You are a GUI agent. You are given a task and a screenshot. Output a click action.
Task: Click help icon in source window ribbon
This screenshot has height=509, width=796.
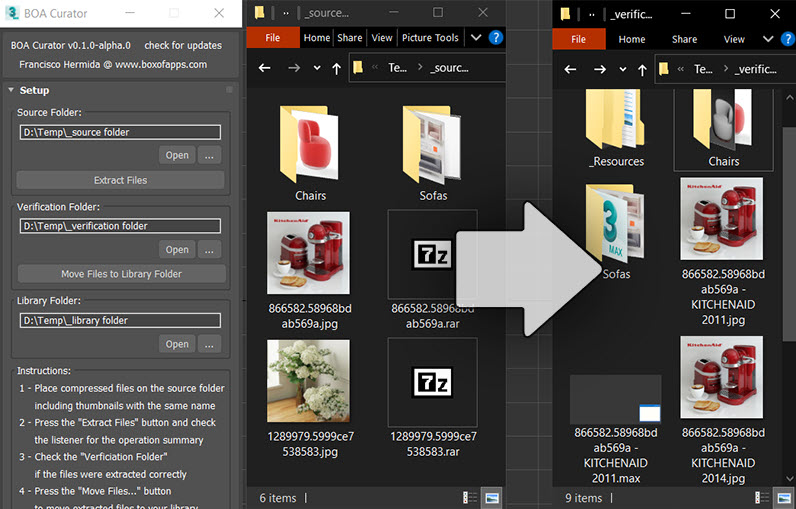click(495, 38)
